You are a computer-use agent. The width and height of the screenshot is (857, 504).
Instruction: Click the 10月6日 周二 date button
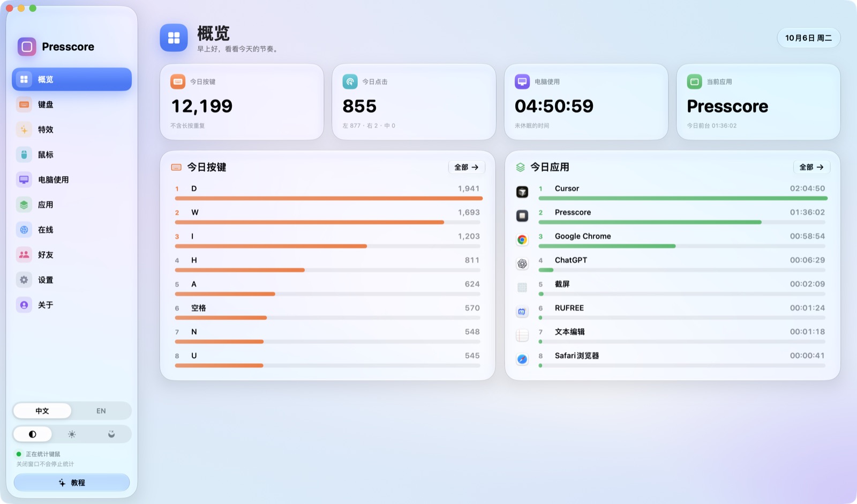tap(809, 38)
